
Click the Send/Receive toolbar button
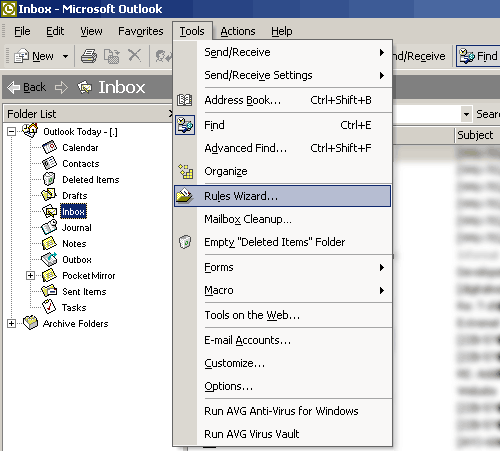click(419, 56)
